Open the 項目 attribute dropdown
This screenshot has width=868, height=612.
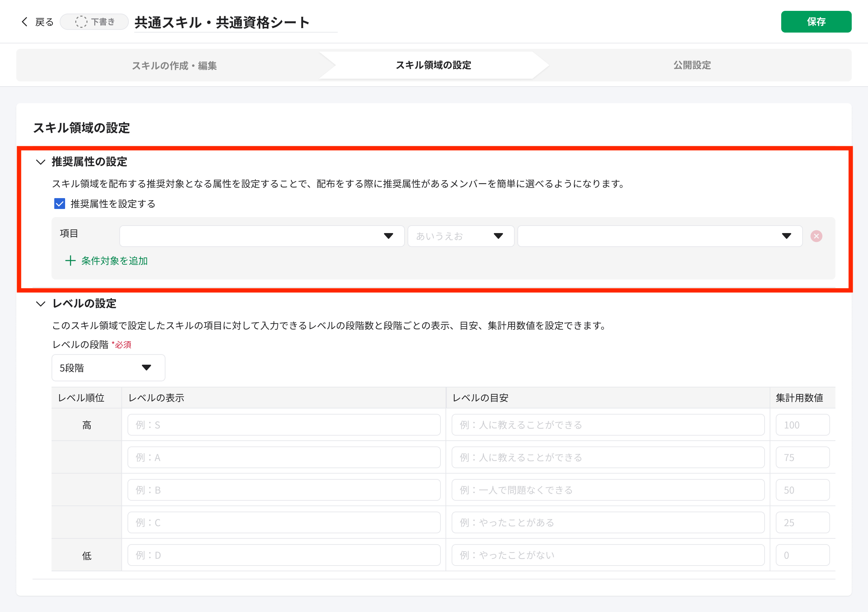pos(262,236)
